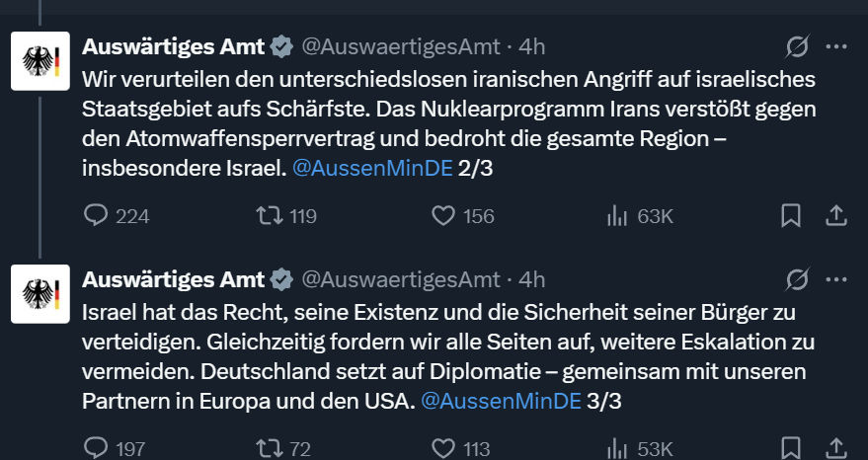The width and height of the screenshot is (868, 460).
Task: Open @AussenMinDE mention in 3/3 tweet
Action: click(x=501, y=401)
